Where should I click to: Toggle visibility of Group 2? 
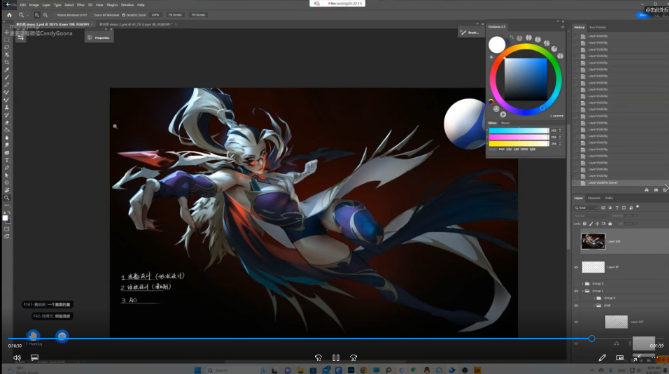point(576,284)
